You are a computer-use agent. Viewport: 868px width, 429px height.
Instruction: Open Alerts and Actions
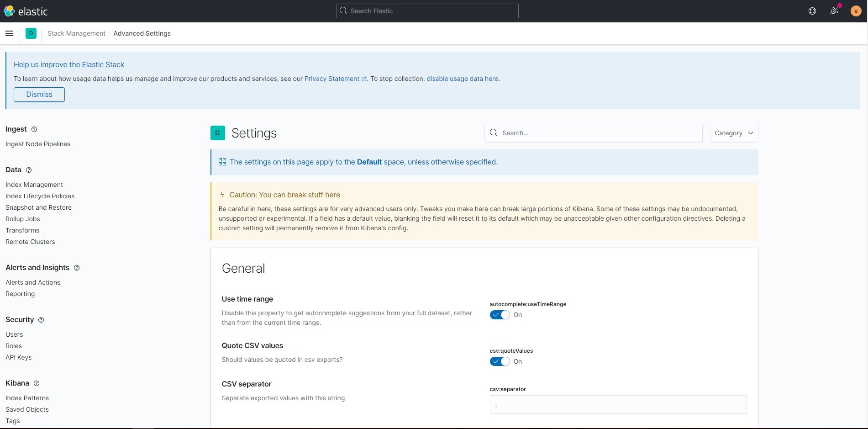[33, 282]
